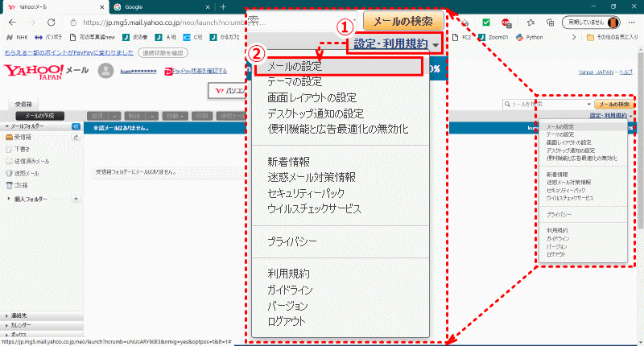Click the red extension icon with badge
644x346 pixels.
pos(506,23)
